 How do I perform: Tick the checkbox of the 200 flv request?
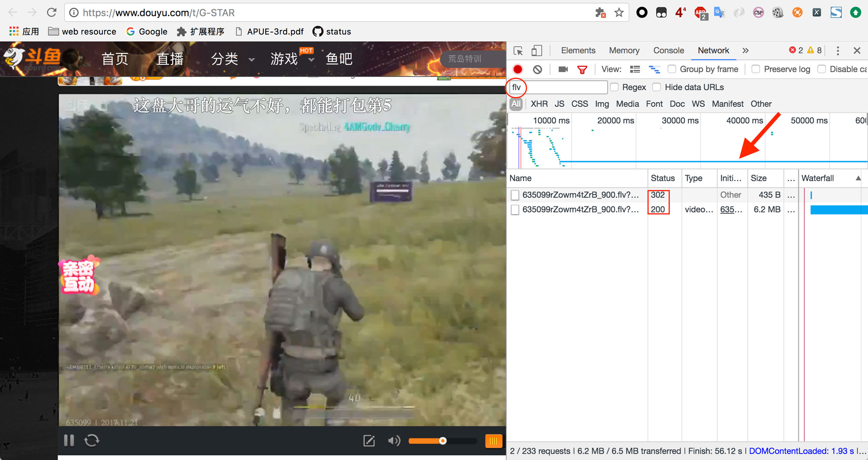515,210
